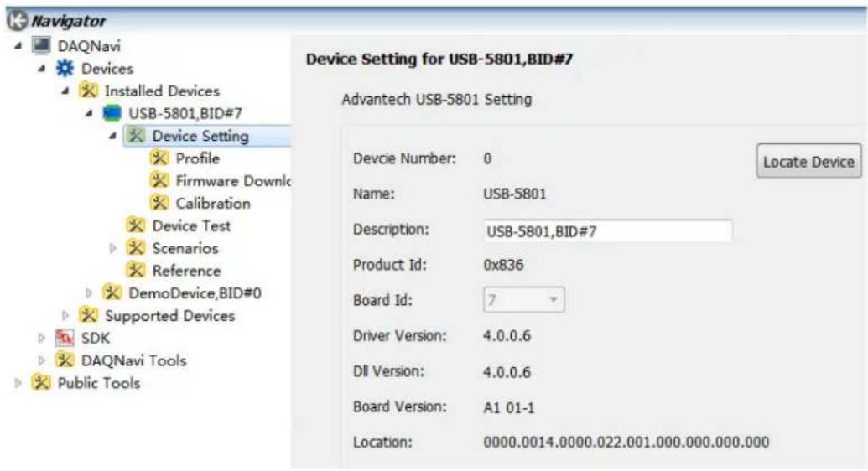Collapse the USB-5801,BID#7 node

point(89,113)
